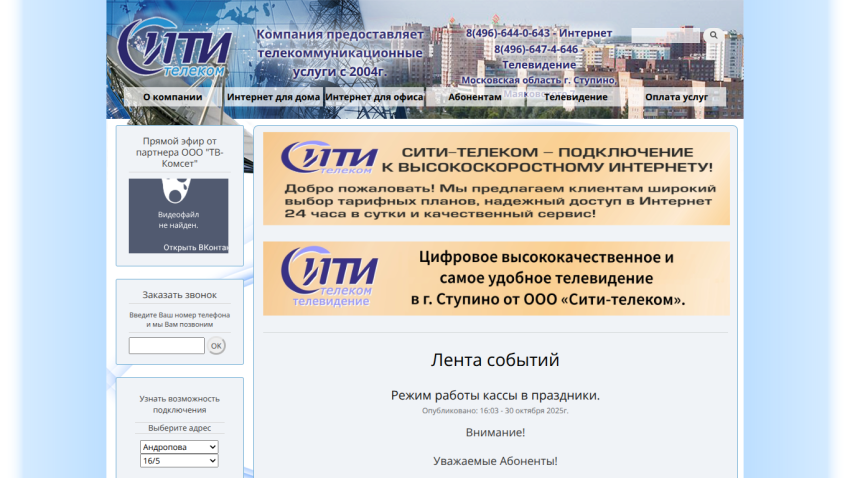Open the Интернет для офиса menu
The height and width of the screenshot is (478, 850).
point(374,97)
